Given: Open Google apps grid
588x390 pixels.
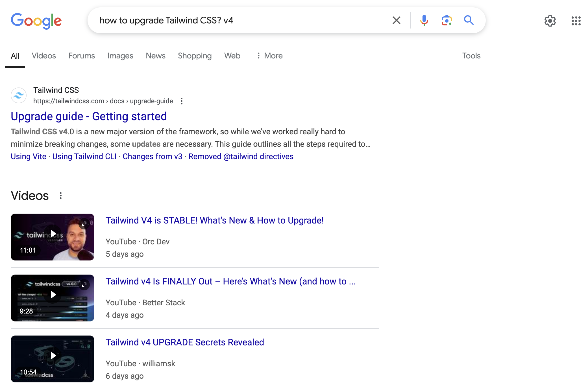Looking at the screenshot, I should point(576,21).
